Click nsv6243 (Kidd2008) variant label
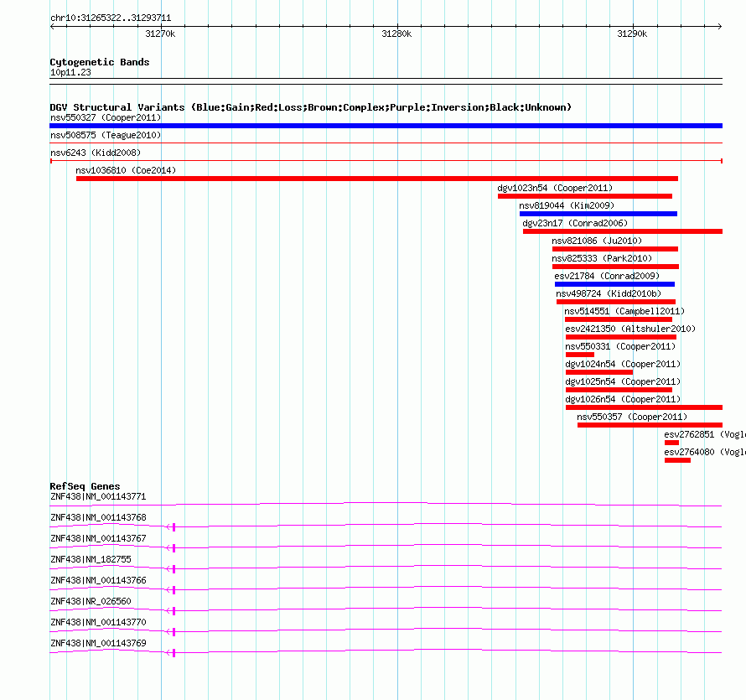The height and width of the screenshot is (700, 746). 96,153
